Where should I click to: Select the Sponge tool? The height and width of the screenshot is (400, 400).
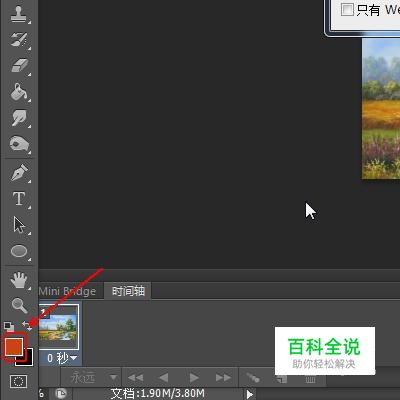pos(19,144)
